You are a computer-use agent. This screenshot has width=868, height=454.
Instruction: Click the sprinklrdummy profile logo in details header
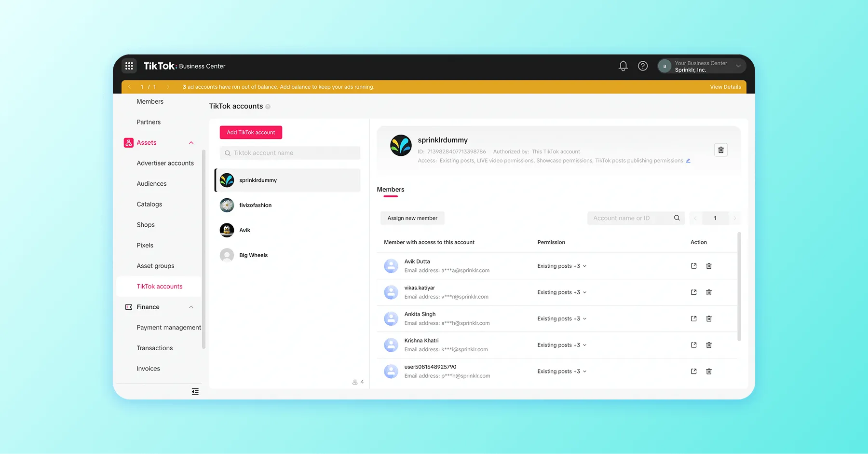tap(401, 146)
